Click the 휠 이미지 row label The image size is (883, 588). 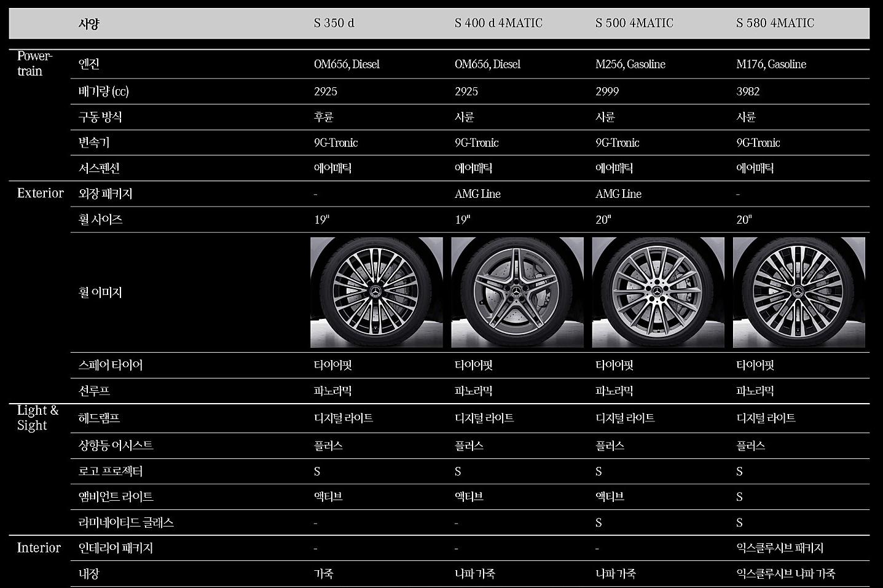pyautogui.click(x=100, y=292)
